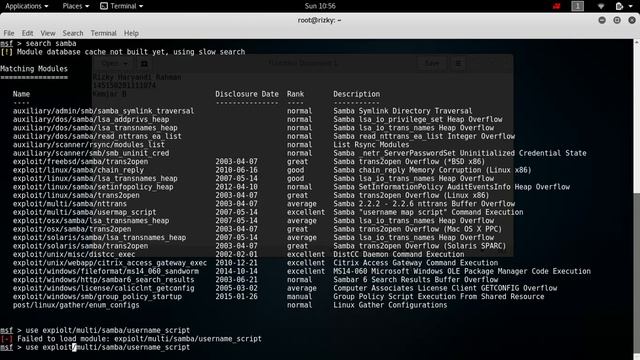Click 'exploit/freebsd/samba/trans2open' module name

pyautogui.click(x=80, y=162)
